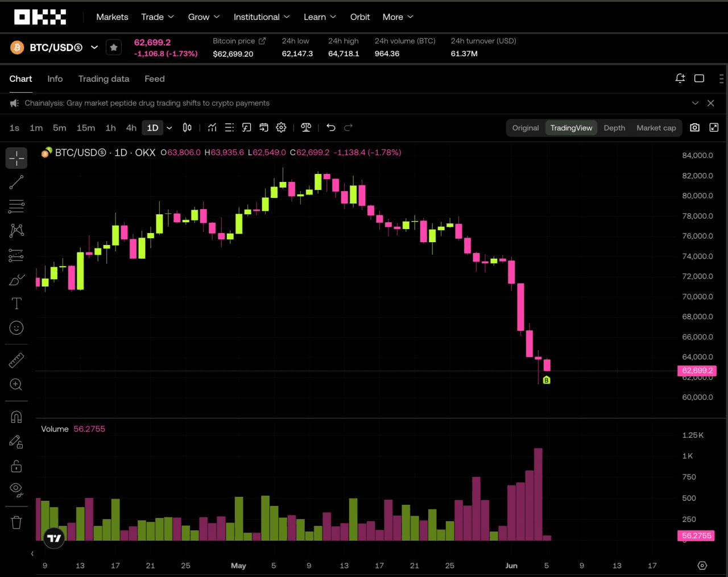Image resolution: width=728 pixels, height=577 pixels.
Task: Select the Chart tab
Action: click(20, 79)
